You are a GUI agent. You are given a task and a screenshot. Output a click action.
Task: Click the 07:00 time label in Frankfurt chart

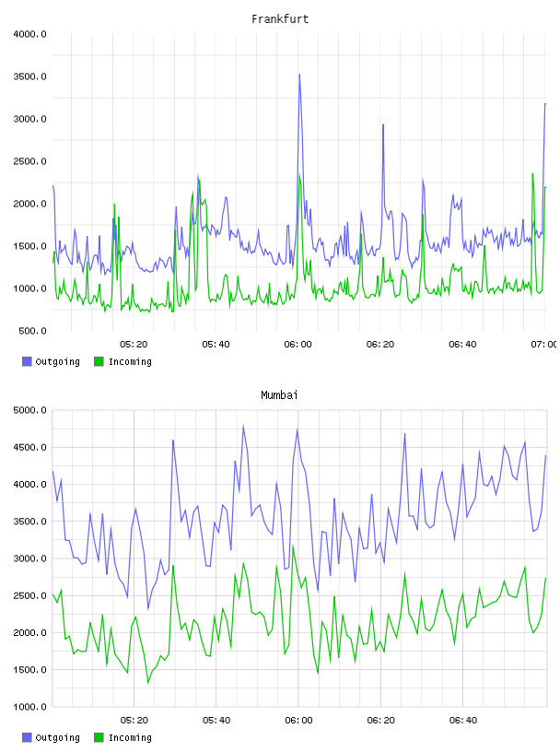coord(544,345)
